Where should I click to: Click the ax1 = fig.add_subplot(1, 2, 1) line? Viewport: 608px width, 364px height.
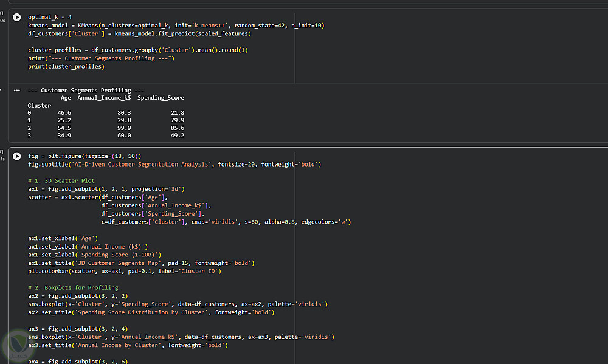point(106,189)
